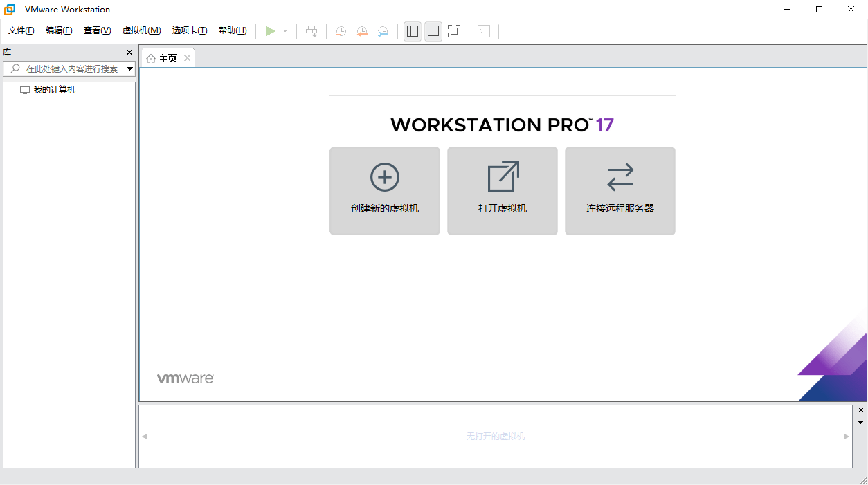This screenshot has height=485, width=868.
Task: Open the 编辑(E) menu
Action: [x=59, y=30]
